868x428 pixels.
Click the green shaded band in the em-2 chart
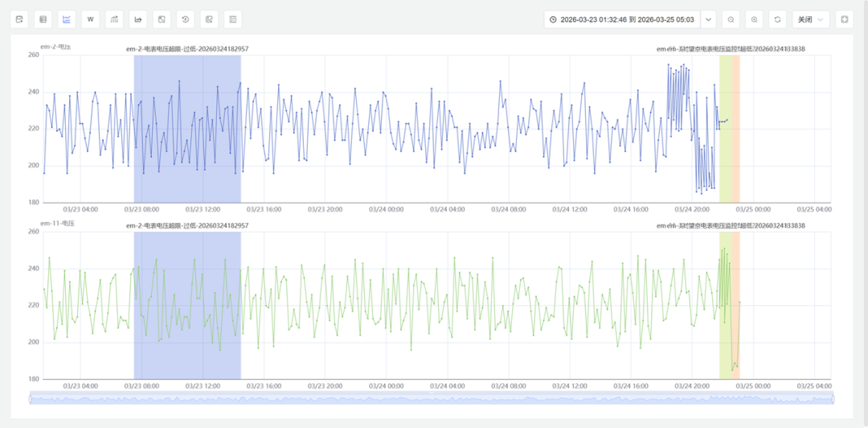coord(726,129)
